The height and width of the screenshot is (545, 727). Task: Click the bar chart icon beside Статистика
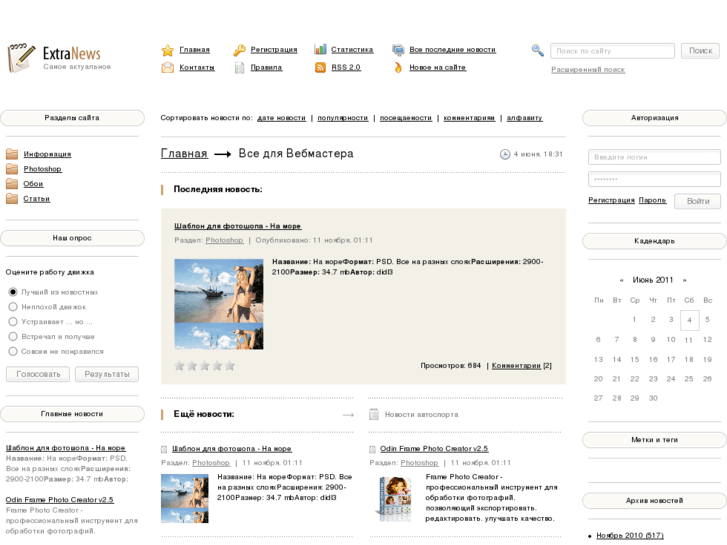click(320, 49)
